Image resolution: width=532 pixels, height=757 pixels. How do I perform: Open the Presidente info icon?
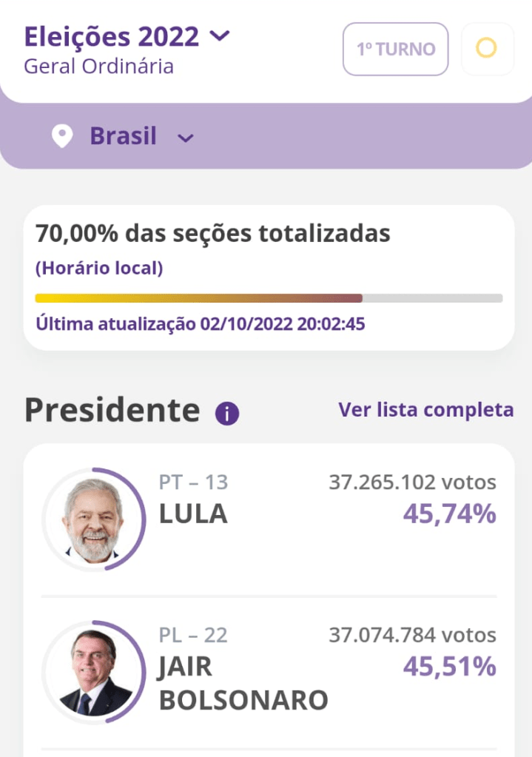[x=227, y=413]
